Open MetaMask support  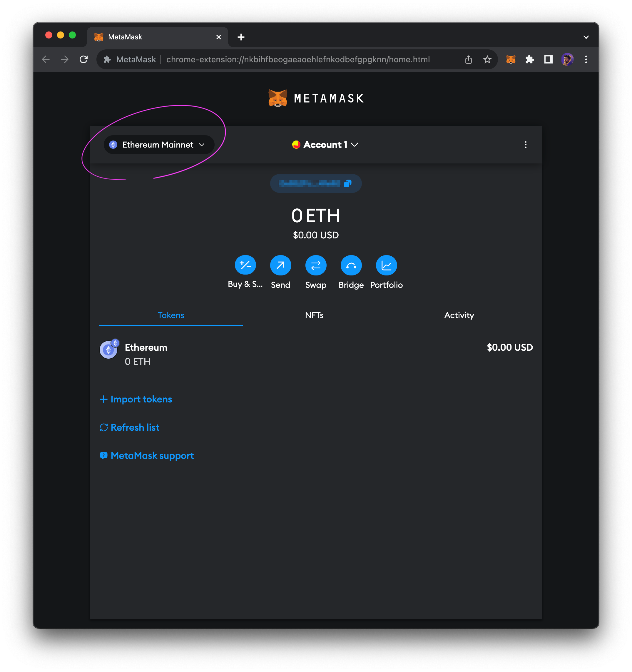(146, 455)
